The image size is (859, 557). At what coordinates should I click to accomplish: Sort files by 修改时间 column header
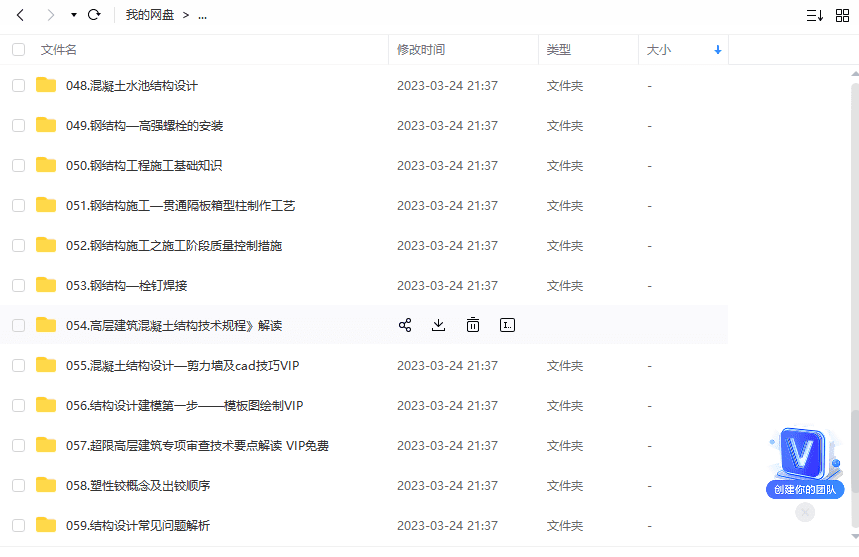pyautogui.click(x=421, y=49)
